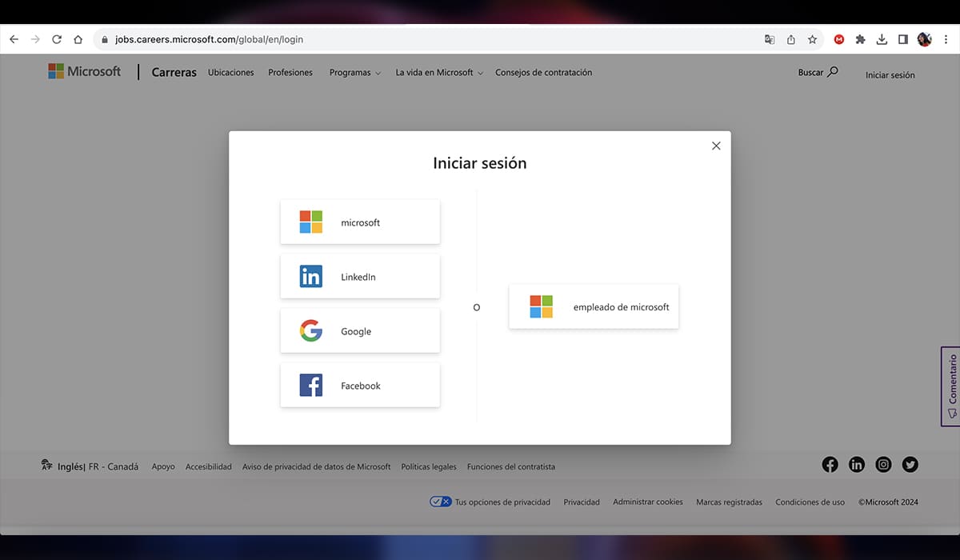Open the Facebook icon in footer
960x560 pixels.
tap(830, 465)
